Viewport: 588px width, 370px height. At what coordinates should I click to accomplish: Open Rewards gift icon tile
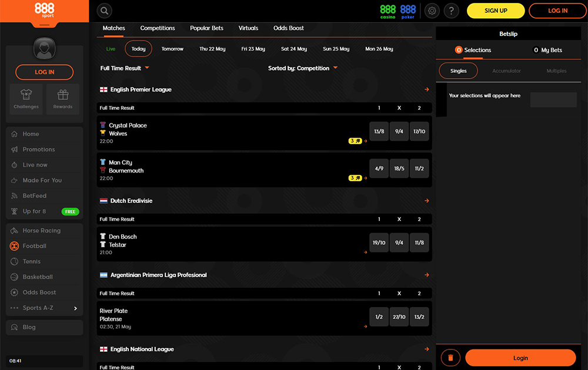pyautogui.click(x=63, y=99)
